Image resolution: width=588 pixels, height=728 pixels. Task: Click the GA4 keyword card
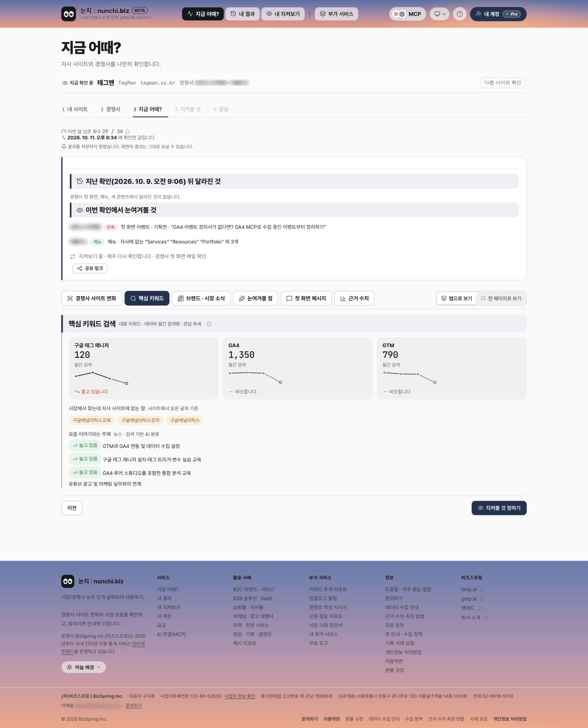(x=297, y=368)
